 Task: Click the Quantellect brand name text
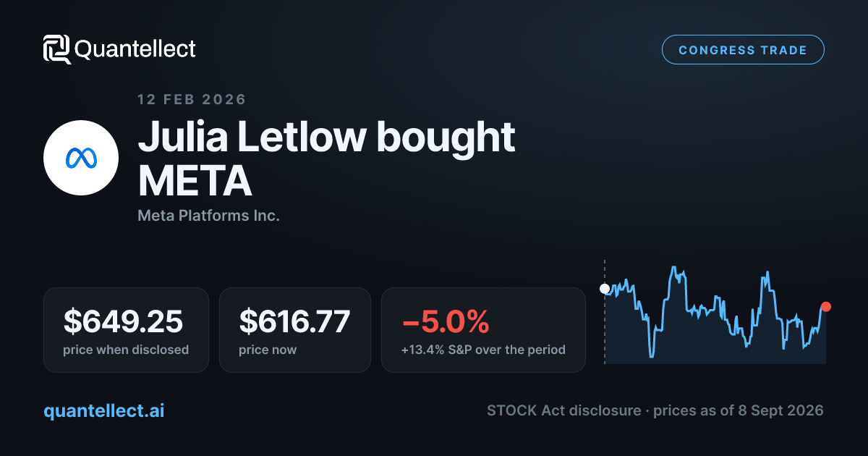click(x=135, y=49)
